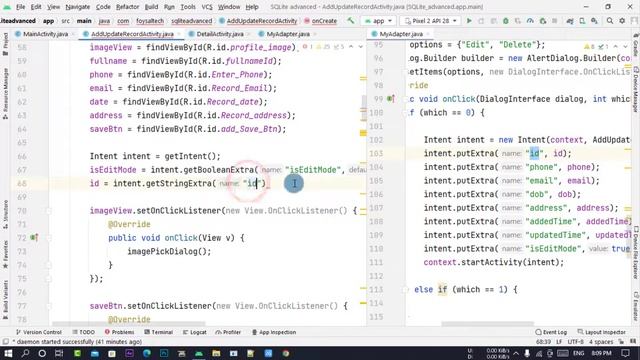Open the Emulator side panel

point(636,306)
